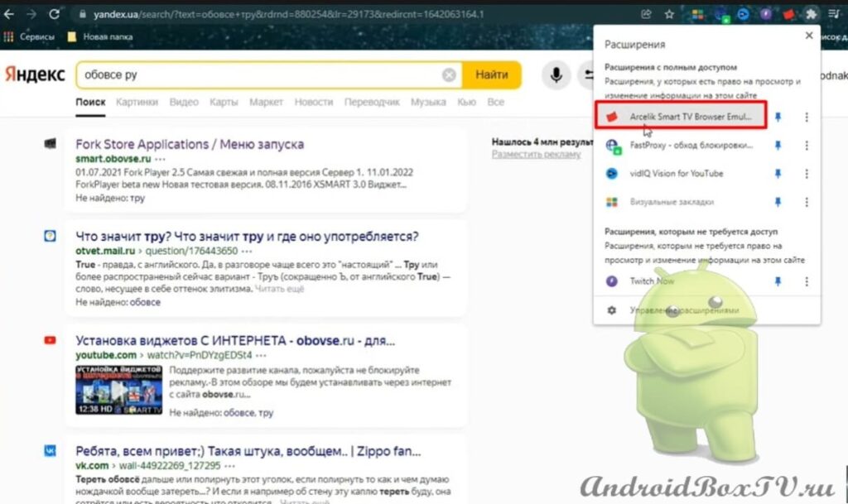
Task: Open options dots beside smart.obovse.ru
Action: coord(160,160)
